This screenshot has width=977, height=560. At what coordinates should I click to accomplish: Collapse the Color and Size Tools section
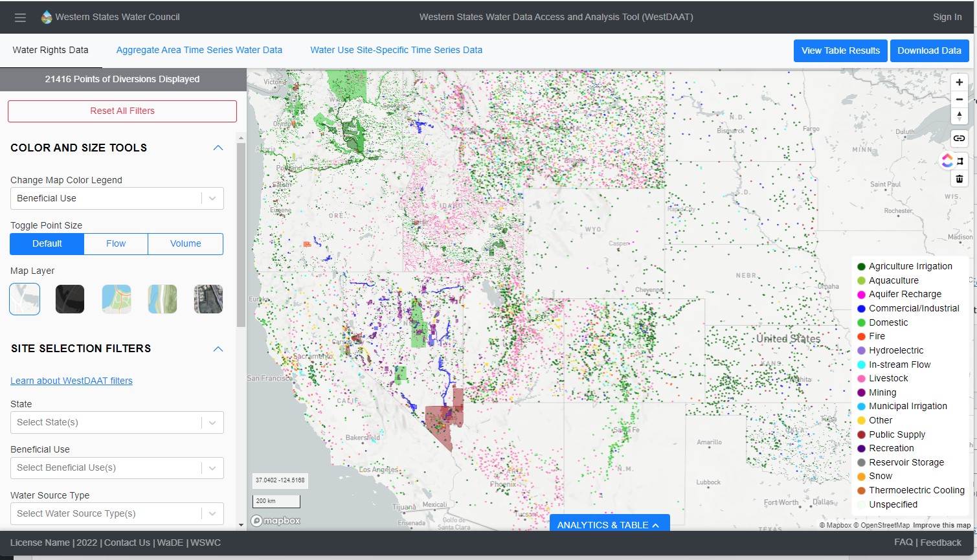[x=218, y=148]
